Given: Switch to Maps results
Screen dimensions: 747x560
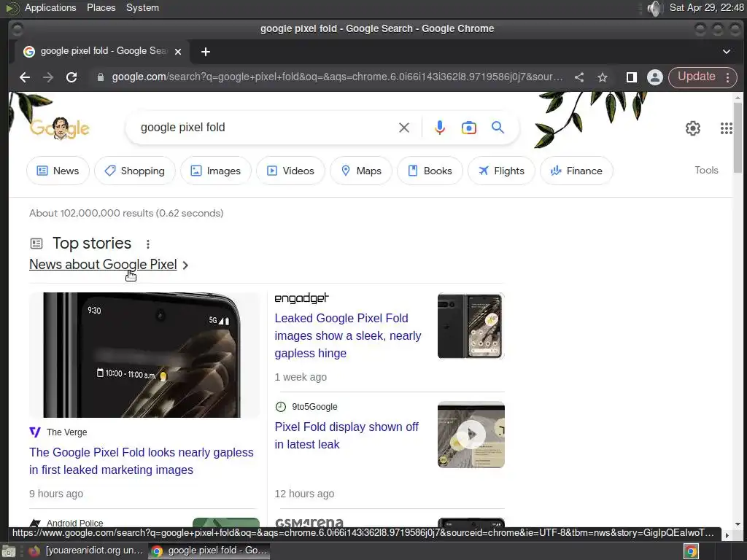Looking at the screenshot, I should click(x=361, y=171).
